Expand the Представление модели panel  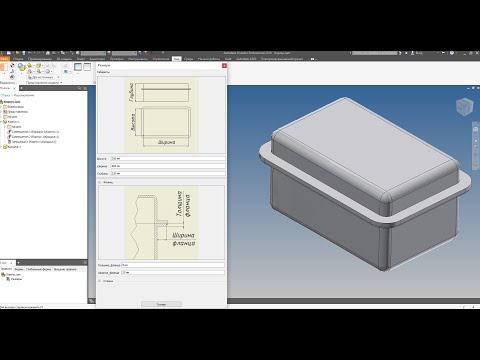(44, 82)
